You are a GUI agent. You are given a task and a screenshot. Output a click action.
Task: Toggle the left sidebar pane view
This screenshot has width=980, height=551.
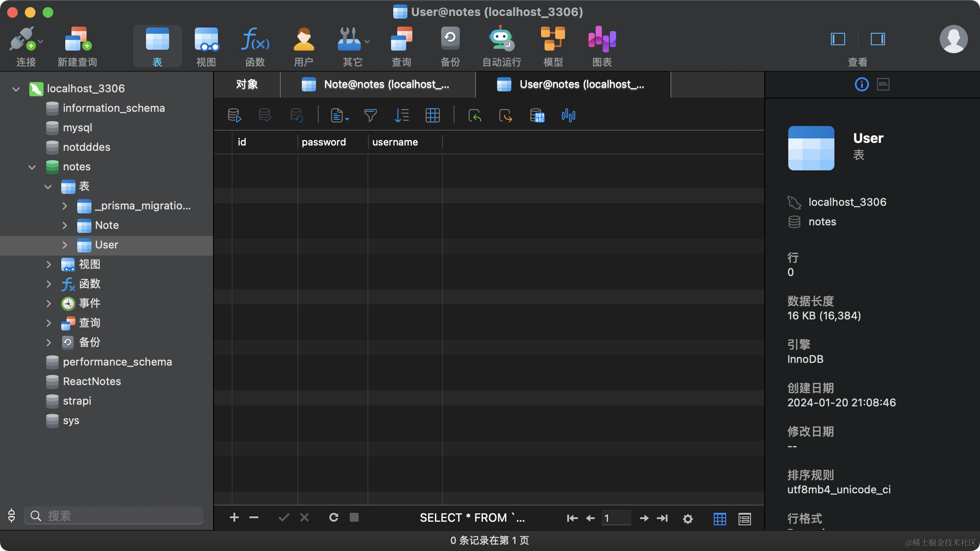pyautogui.click(x=838, y=39)
